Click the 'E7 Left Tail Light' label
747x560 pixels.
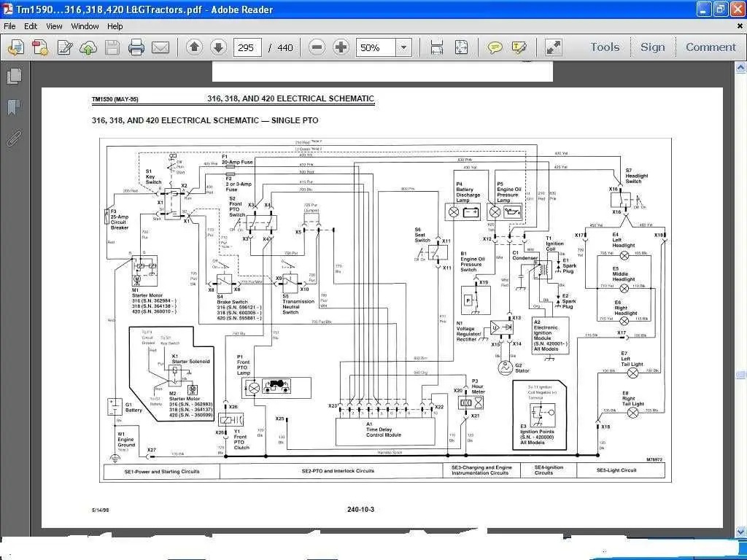point(632,359)
